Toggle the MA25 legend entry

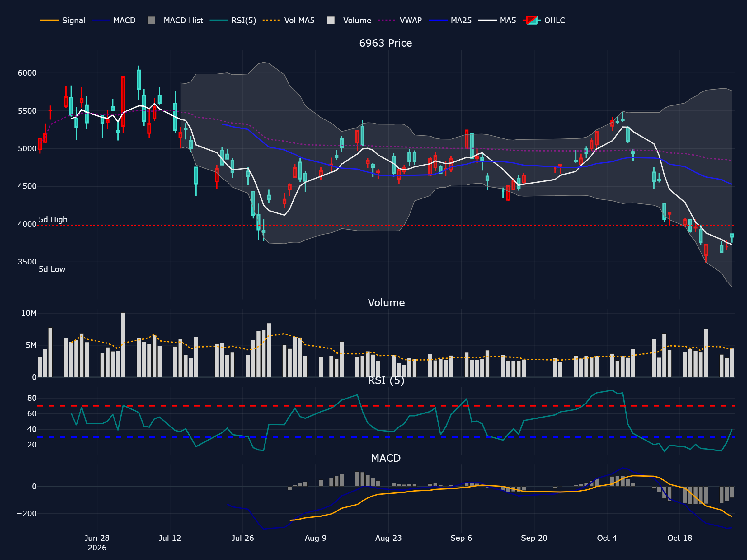[450, 20]
